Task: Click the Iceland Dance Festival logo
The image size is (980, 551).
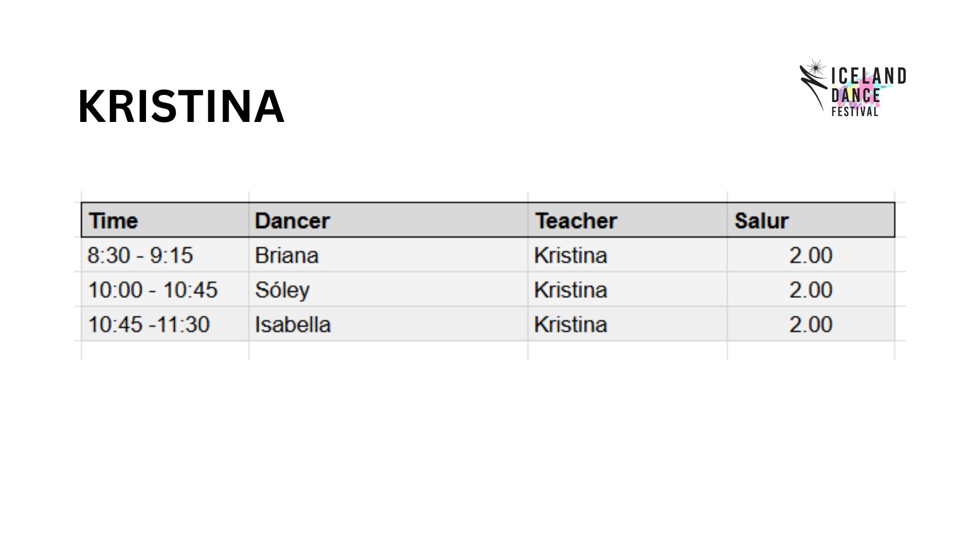Action: pos(853,88)
